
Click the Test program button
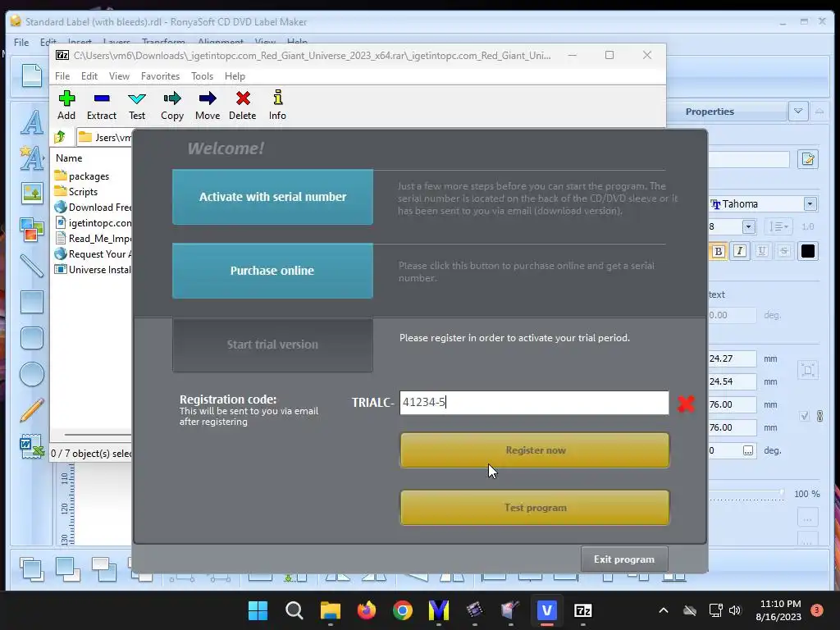click(x=535, y=507)
